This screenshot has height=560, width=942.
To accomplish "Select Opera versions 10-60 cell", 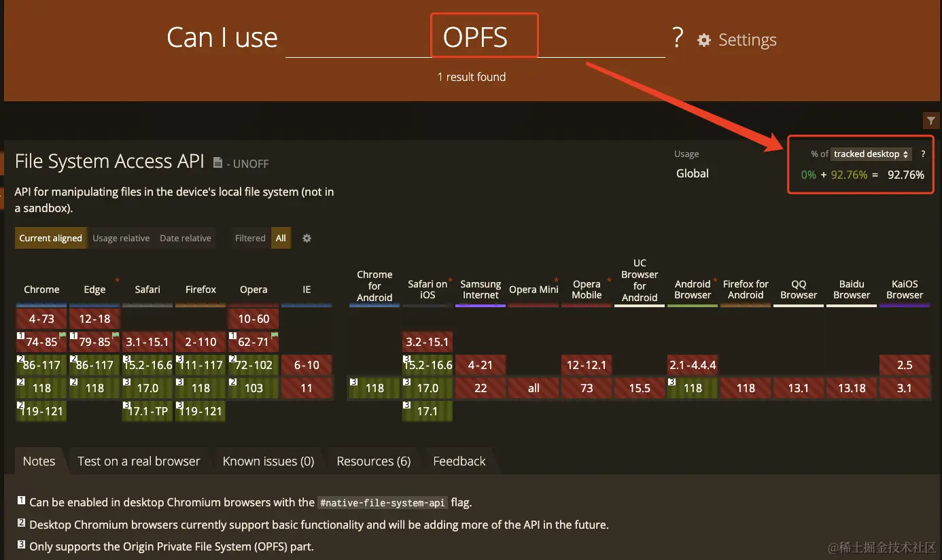I will point(254,319).
